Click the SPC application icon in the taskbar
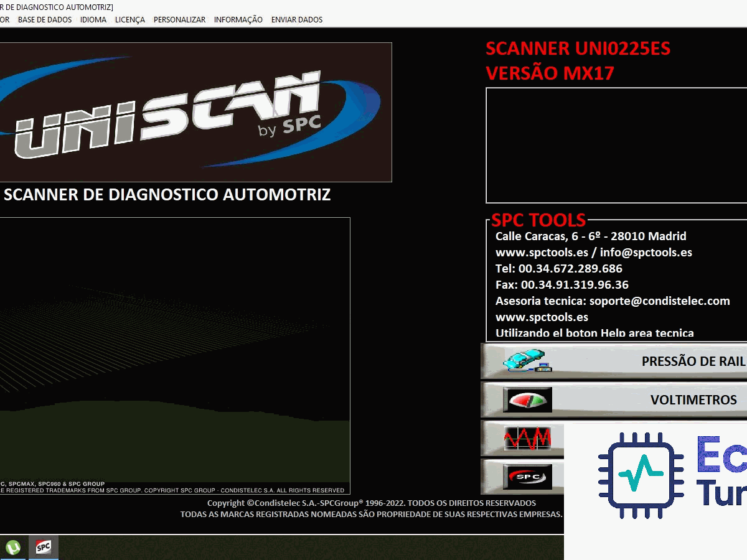The image size is (747, 560). pyautogui.click(x=43, y=548)
